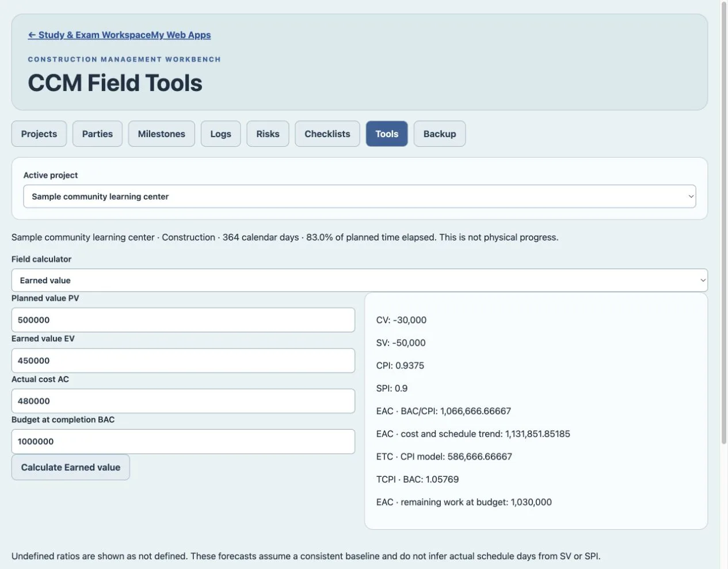This screenshot has height=569, width=728.
Task: Click the CCM Field Tools heading
Action: (x=115, y=83)
